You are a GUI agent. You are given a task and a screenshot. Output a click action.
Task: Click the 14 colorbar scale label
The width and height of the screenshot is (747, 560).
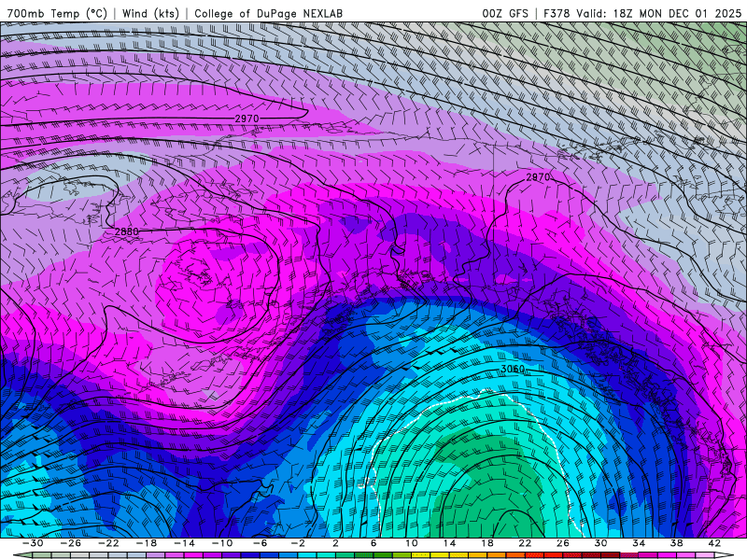coord(449,543)
